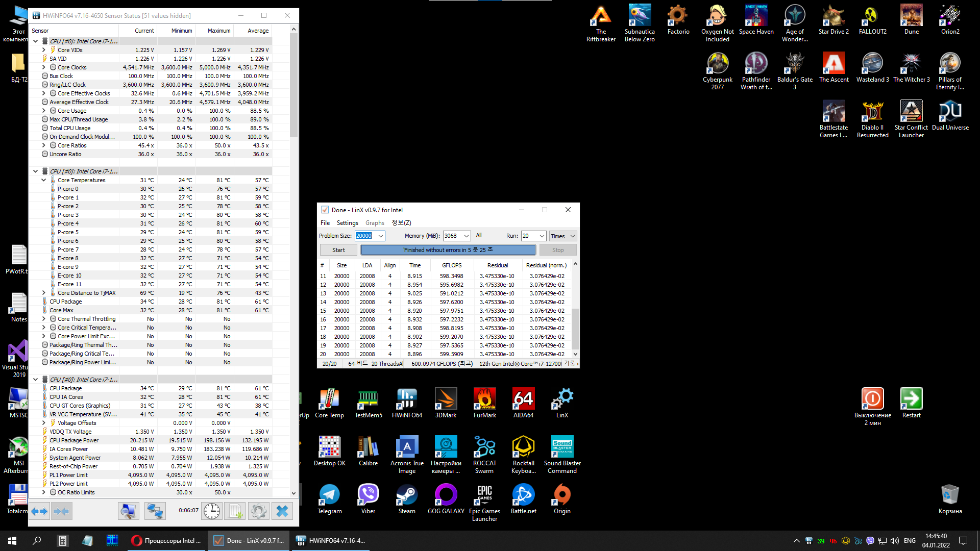Open the File menu in LinX
The height and width of the screenshot is (551, 980).
(x=325, y=223)
